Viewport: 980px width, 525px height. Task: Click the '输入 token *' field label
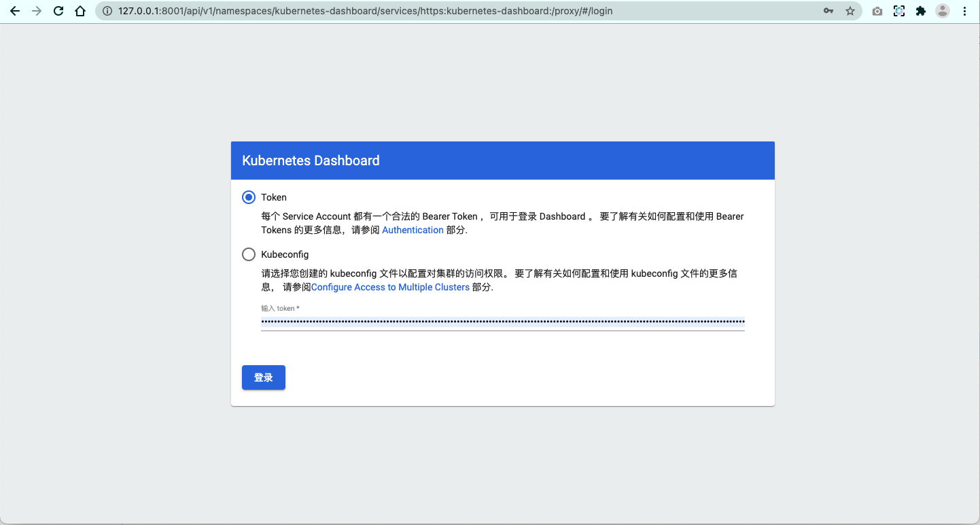click(280, 308)
